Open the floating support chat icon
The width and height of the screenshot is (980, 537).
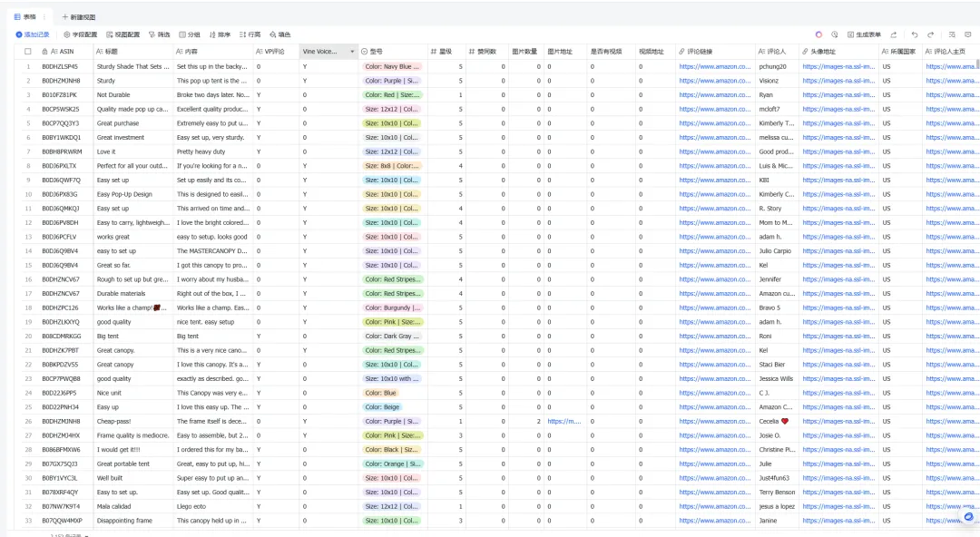coord(968,516)
